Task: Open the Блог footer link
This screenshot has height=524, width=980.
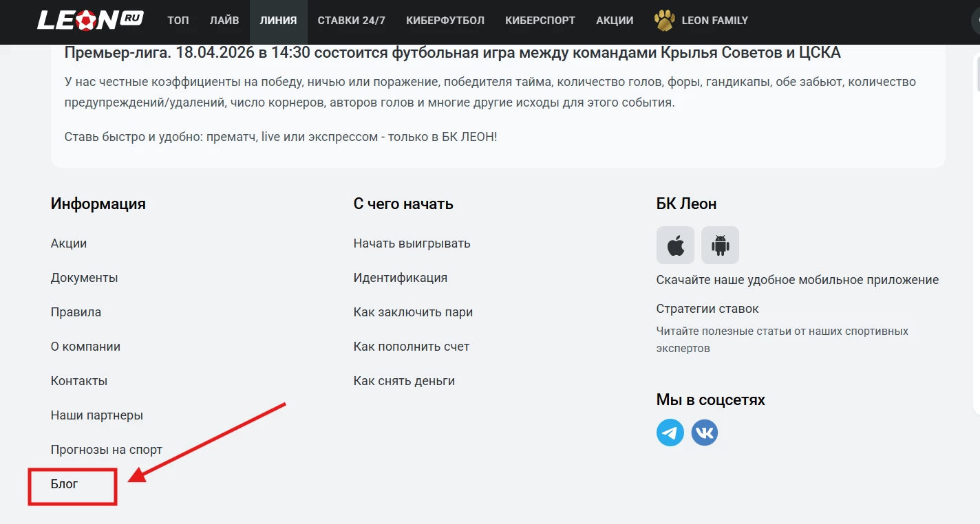Action: (65, 484)
